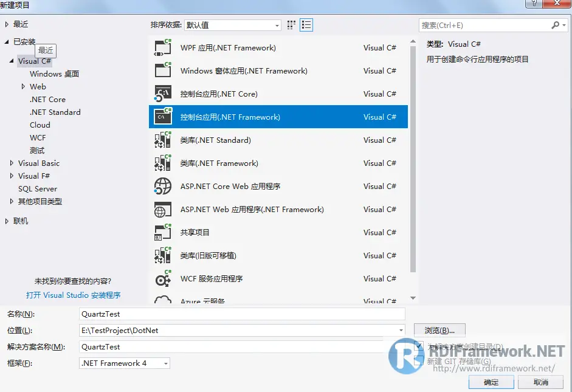572x392 pixels.
Task: Click the WCF service application gear icon
Action: (163, 278)
